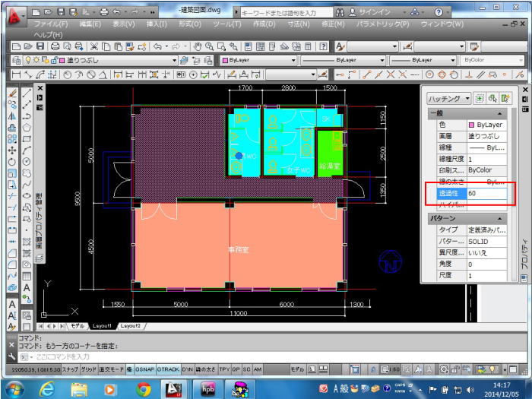Screen dimensions: 532x399
Task: Click the Quick Select icon in properties palette
Action: coord(505,99)
